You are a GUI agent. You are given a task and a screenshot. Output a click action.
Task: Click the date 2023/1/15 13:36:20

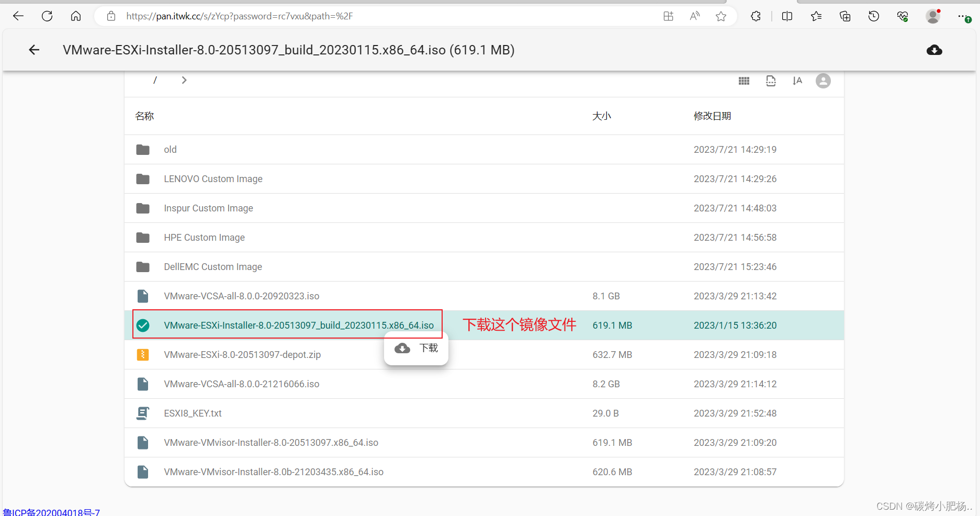[735, 326]
